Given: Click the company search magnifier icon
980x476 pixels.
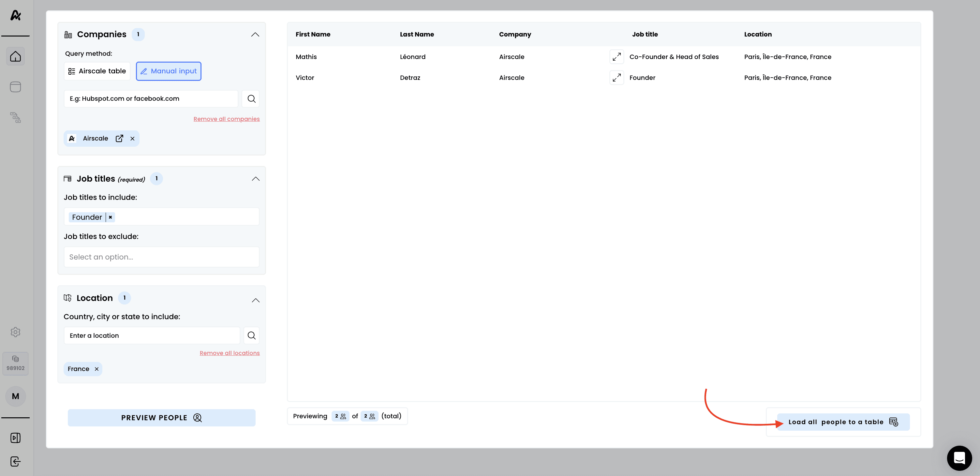Looking at the screenshot, I should pyautogui.click(x=251, y=98).
